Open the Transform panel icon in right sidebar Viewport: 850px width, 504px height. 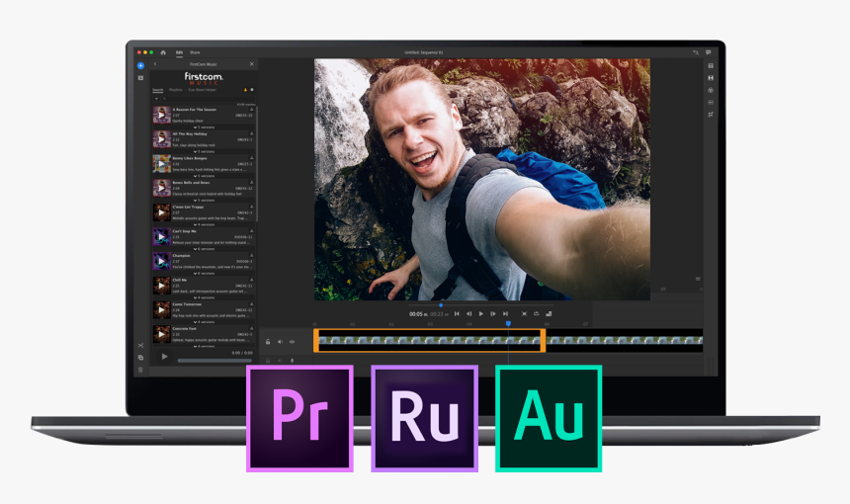coord(710,115)
